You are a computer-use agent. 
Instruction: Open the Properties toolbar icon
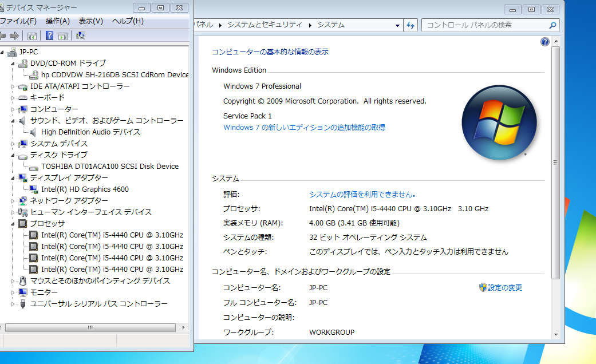[x=63, y=35]
